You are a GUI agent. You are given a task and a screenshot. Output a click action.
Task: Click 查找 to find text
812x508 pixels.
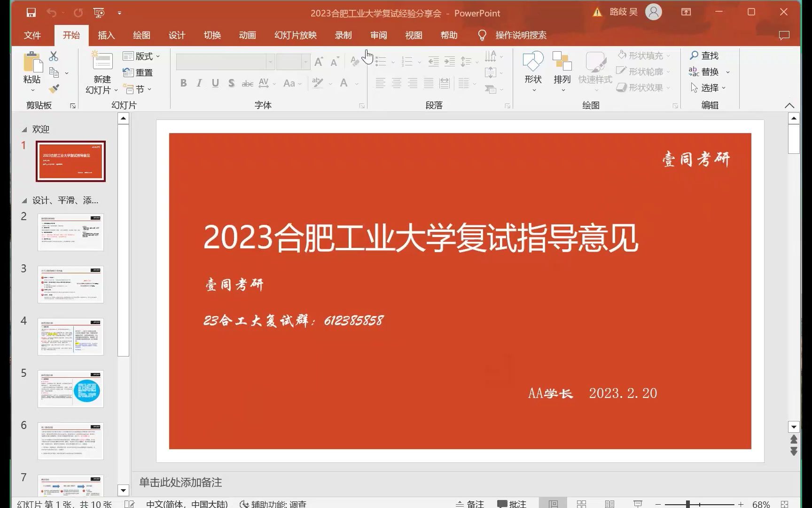coord(703,56)
